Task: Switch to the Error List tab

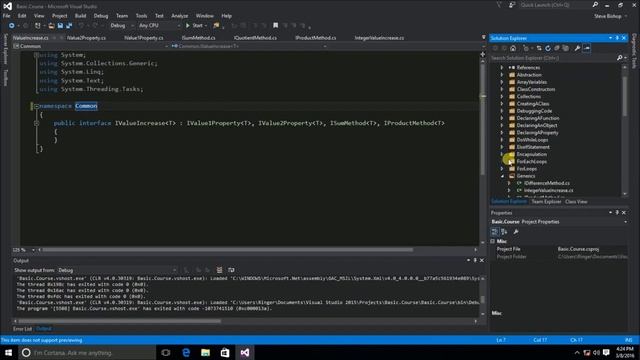Action: (x=22, y=329)
